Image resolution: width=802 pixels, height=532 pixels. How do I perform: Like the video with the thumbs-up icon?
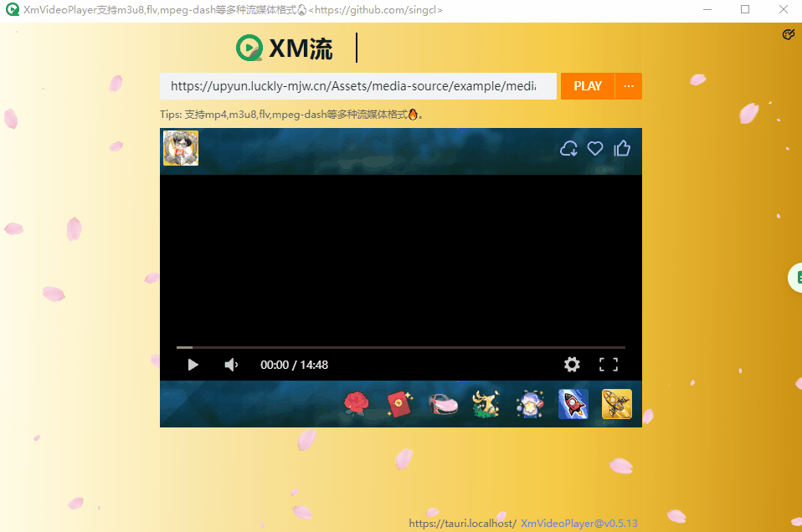[x=622, y=149]
